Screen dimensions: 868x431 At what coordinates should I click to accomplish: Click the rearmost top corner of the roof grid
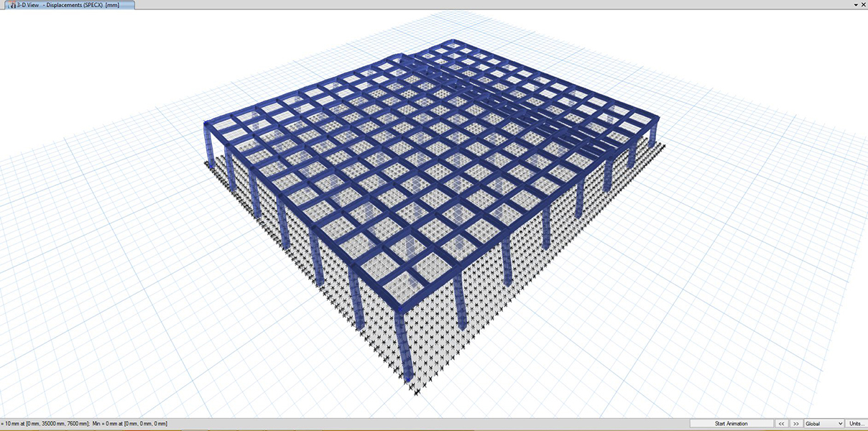click(453, 43)
